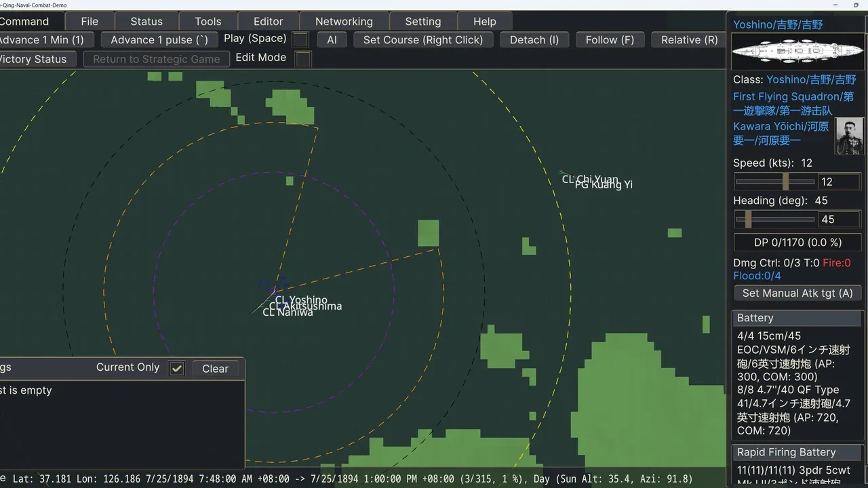Click the Relative (R) button
This screenshot has width=868, height=488.
689,40
